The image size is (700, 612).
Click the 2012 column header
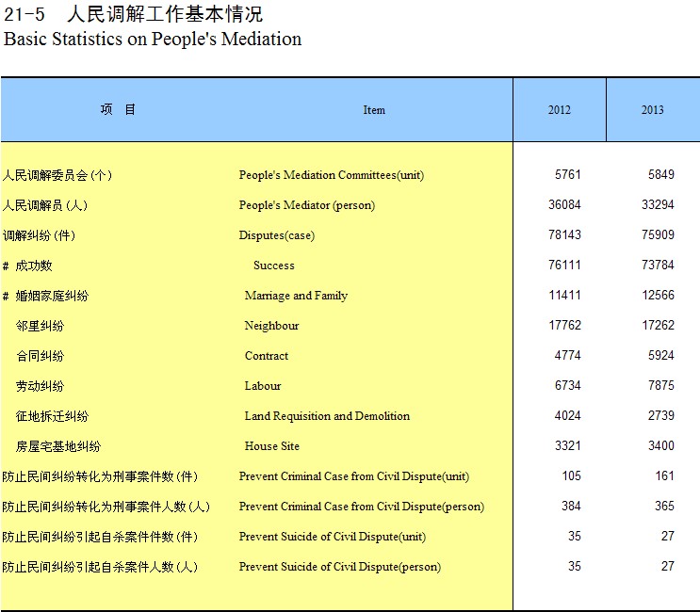pos(559,110)
